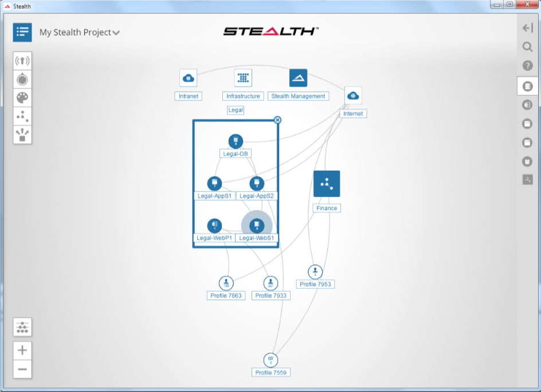This screenshot has height=392, width=541.
Task: Click the broadcast signal tool icon
Action: tap(22, 61)
